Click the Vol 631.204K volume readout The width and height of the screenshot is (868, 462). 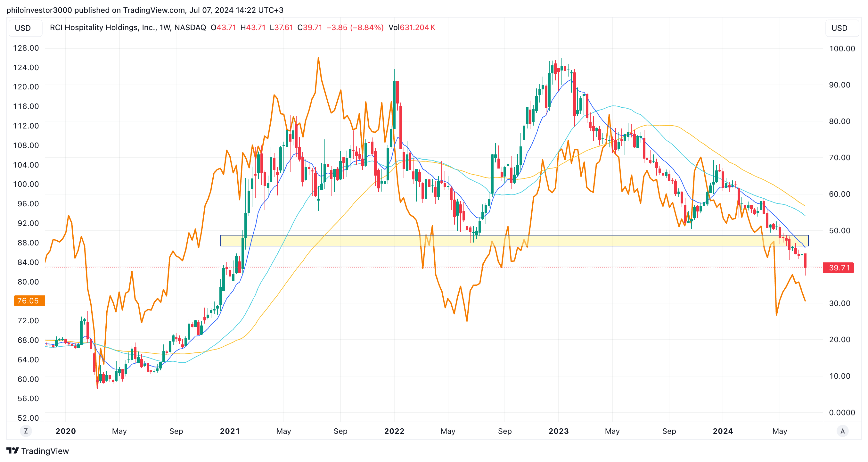click(x=412, y=28)
